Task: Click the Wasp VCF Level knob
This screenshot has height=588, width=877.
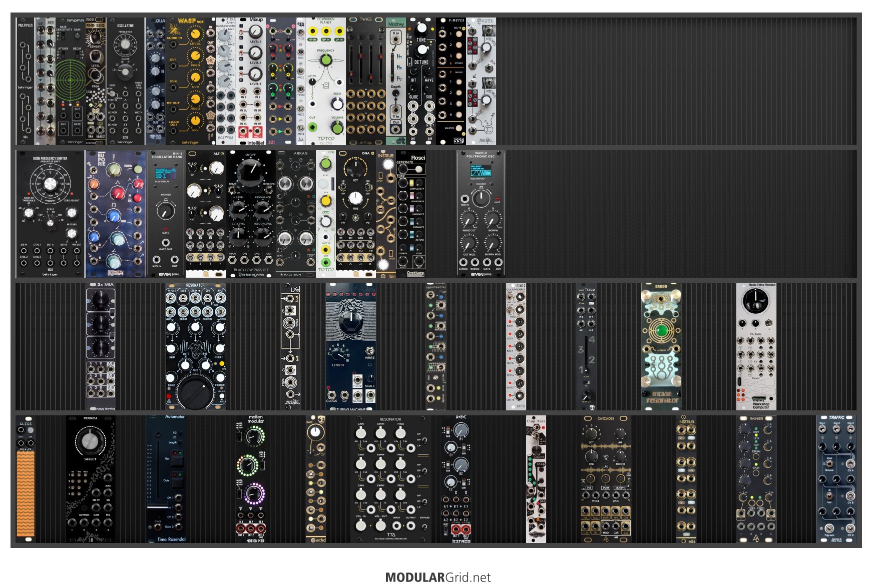Action: tap(196, 34)
